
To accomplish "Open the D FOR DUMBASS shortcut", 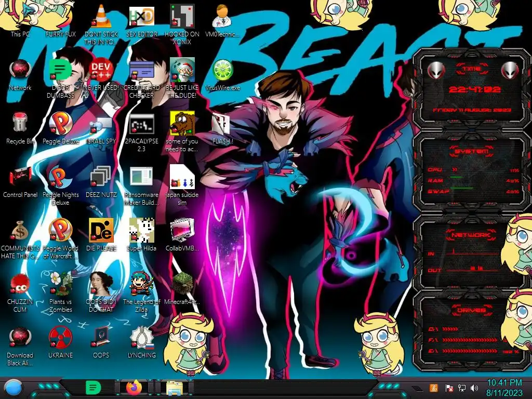I will click(x=61, y=78).
